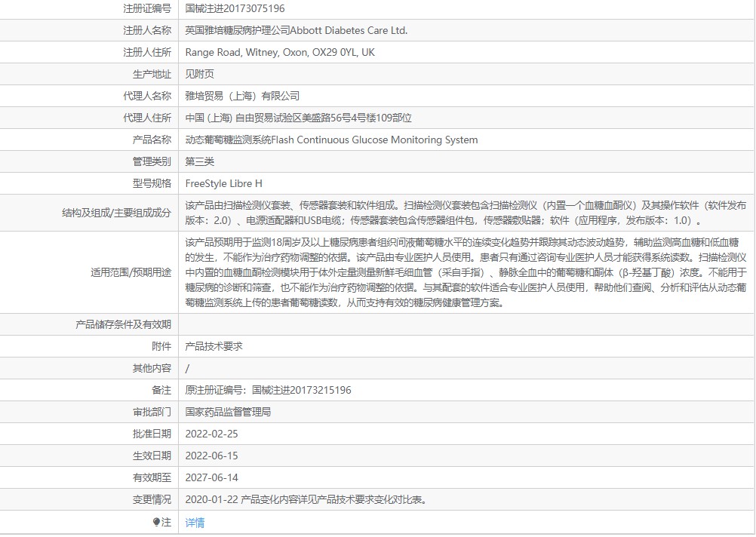The height and width of the screenshot is (537, 756).
Task: Click the 注册证编号 label
Action: click(147, 9)
